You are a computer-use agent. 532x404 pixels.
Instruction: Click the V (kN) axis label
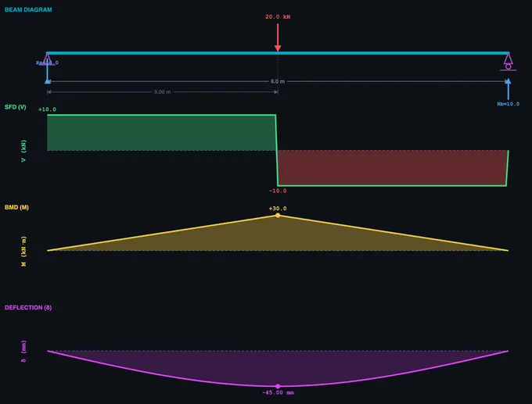pyautogui.click(x=23, y=151)
